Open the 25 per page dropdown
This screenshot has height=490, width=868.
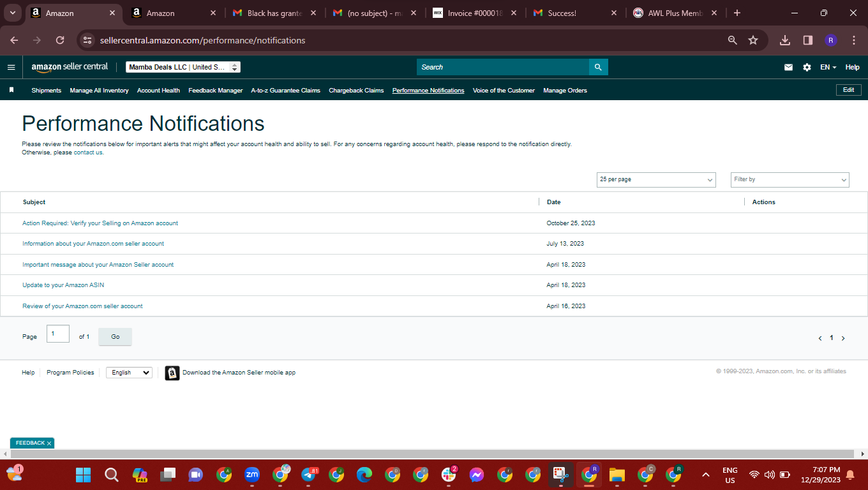coord(656,180)
